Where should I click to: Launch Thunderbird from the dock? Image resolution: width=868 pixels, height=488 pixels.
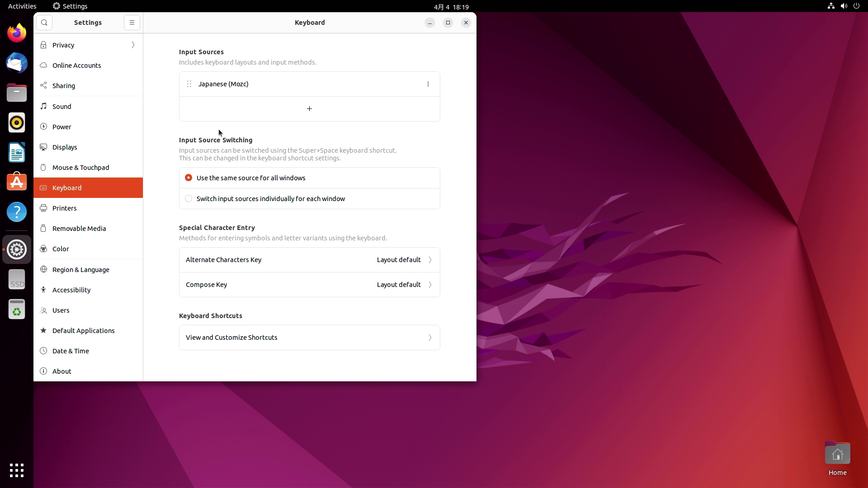click(x=16, y=63)
